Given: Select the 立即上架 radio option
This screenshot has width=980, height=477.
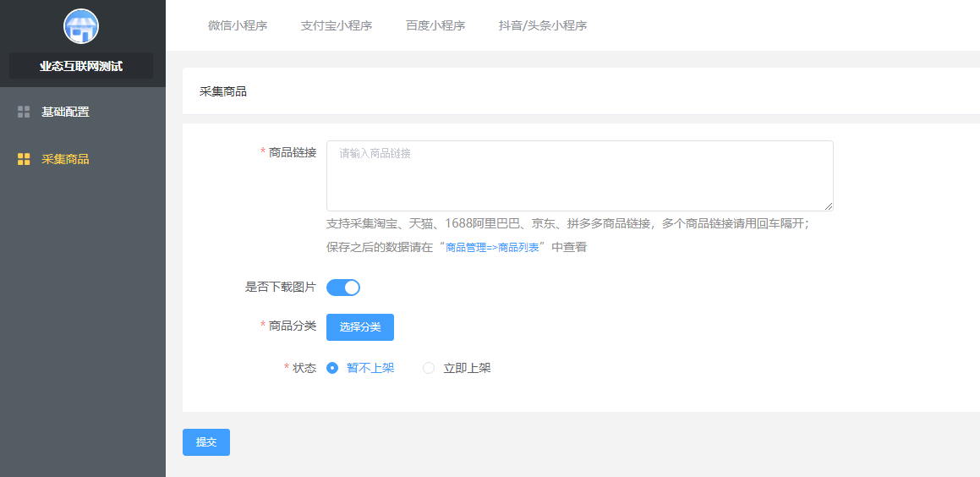Looking at the screenshot, I should tap(457, 368).
